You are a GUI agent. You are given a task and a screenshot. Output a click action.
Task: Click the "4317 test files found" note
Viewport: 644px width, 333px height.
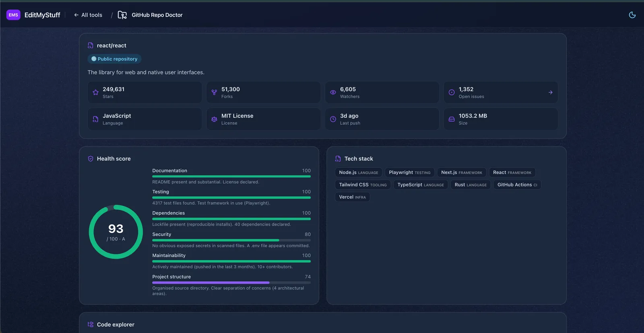pos(211,203)
